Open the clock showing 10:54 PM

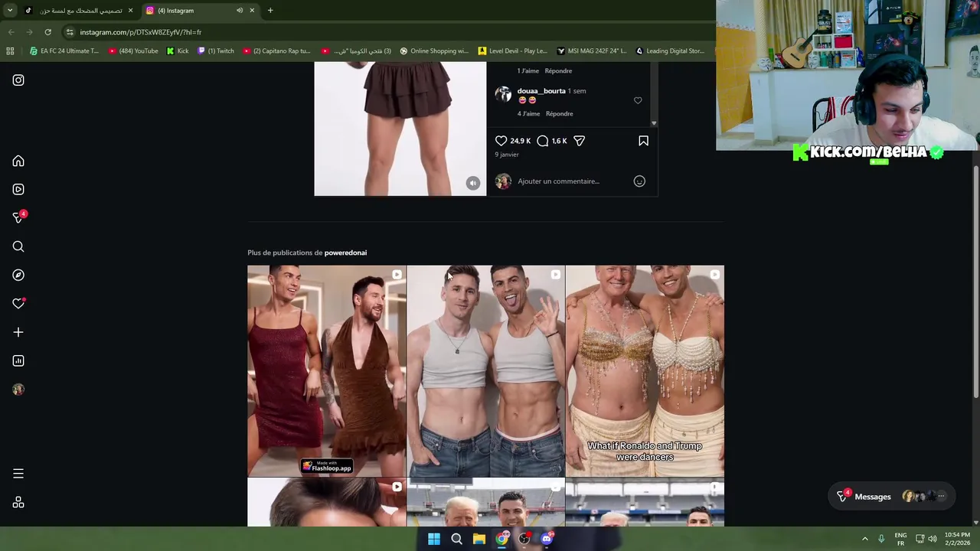point(957,539)
